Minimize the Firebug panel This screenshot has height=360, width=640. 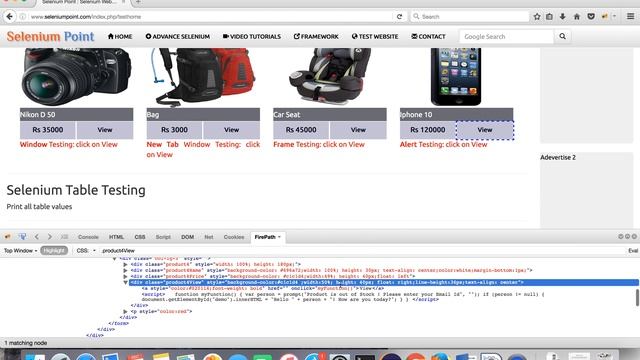[620, 237]
